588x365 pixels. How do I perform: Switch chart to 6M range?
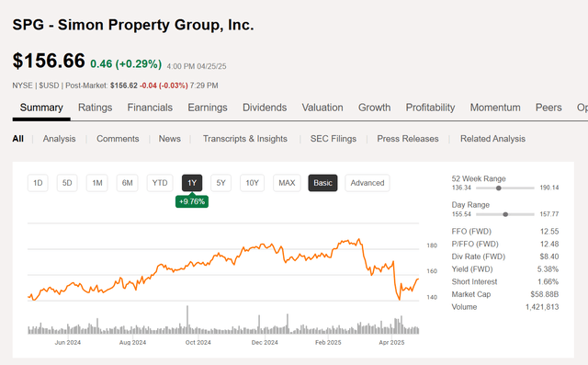(127, 183)
